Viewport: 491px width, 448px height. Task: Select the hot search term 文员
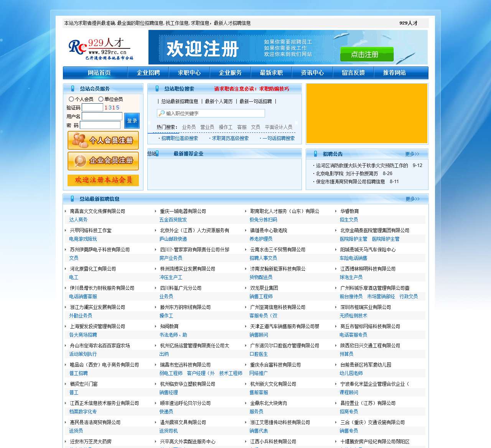pyautogui.click(x=255, y=127)
